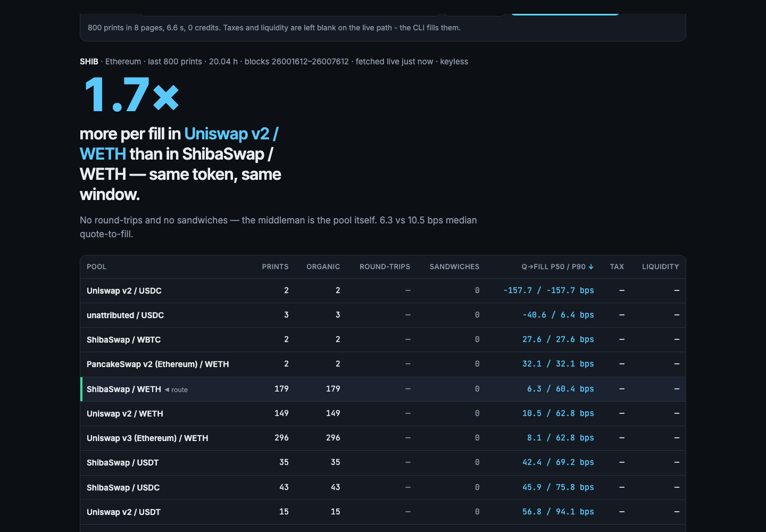This screenshot has height=532, width=766.
Task: Click the 42.4 / 69.2 bps value
Action: (558, 462)
